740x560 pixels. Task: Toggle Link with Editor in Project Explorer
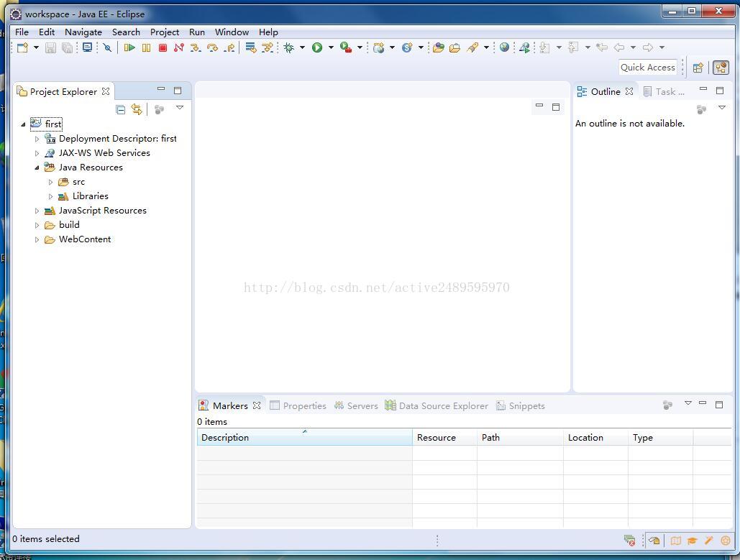[137, 109]
